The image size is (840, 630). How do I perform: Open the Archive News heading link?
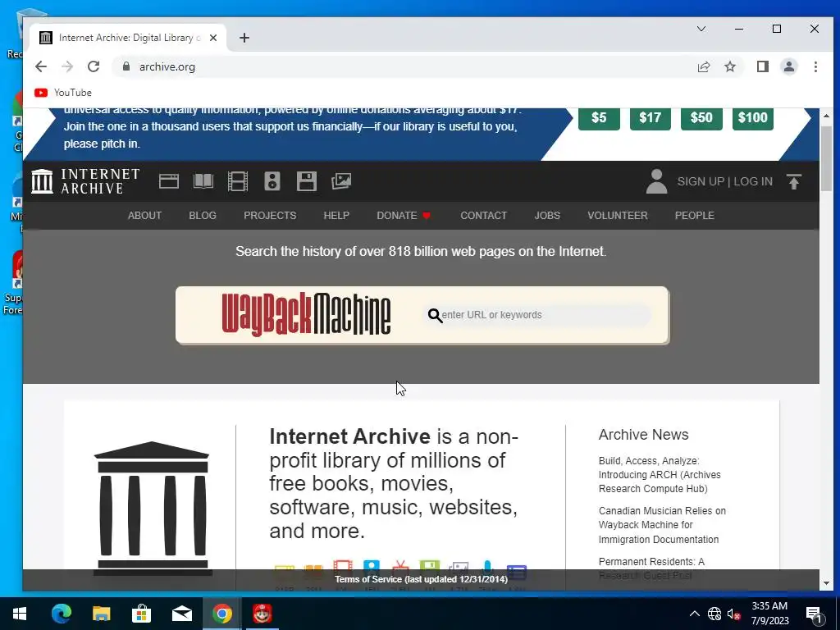643,435
